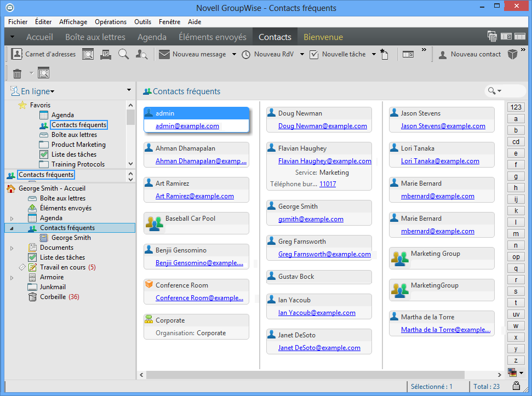Image resolution: width=532 pixels, height=396 pixels.
Task: Click the single-pane layout icon in navigation bar
Action: tap(520, 36)
